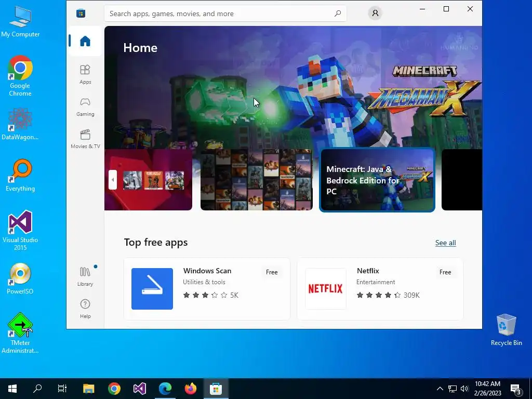The image size is (532, 399).
Task: Open the Windows Scan app icon
Action: pyautogui.click(x=152, y=289)
